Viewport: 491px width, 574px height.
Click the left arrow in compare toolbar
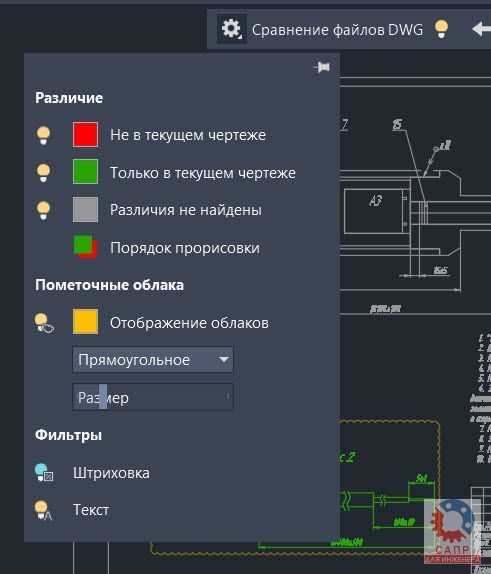pyautogui.click(x=481, y=29)
